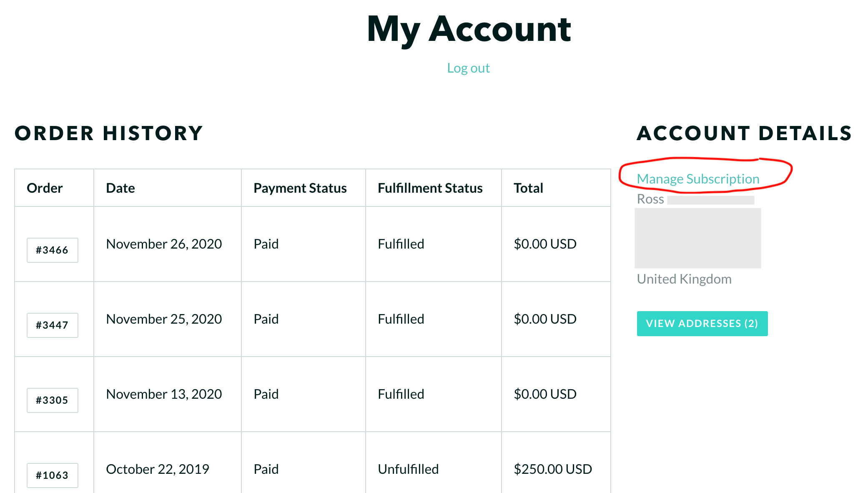Click the Log out link
The width and height of the screenshot is (868, 493).
[x=468, y=68]
